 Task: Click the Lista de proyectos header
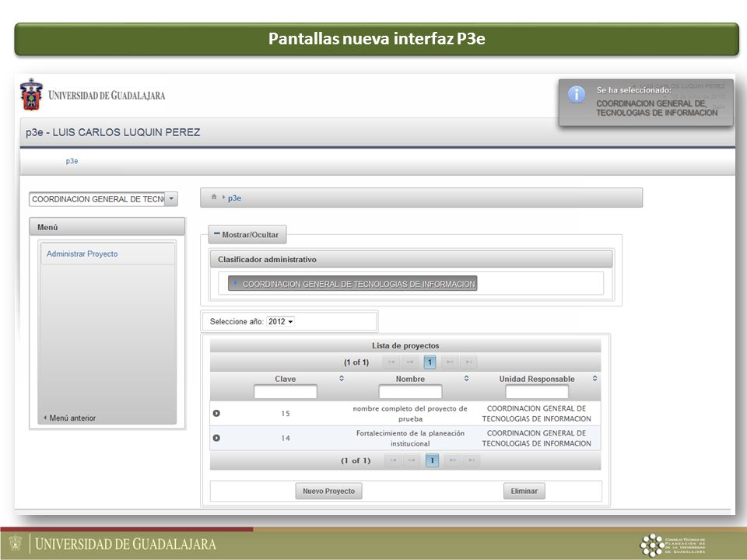click(405, 345)
